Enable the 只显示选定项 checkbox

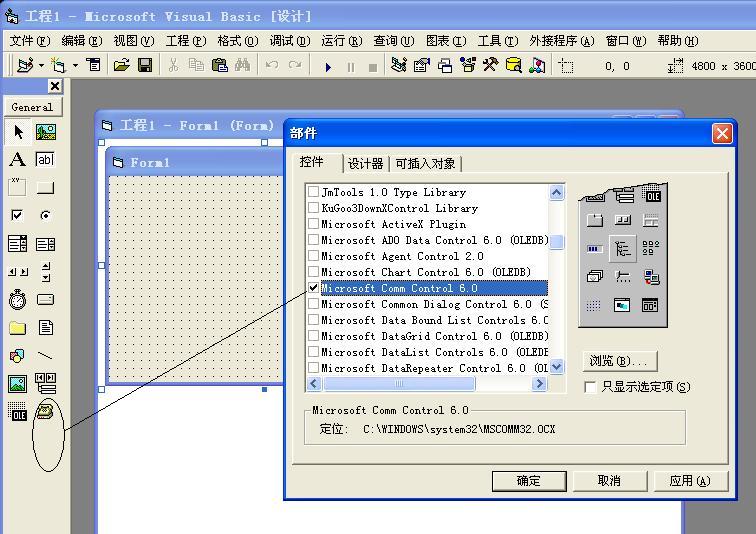coord(590,387)
